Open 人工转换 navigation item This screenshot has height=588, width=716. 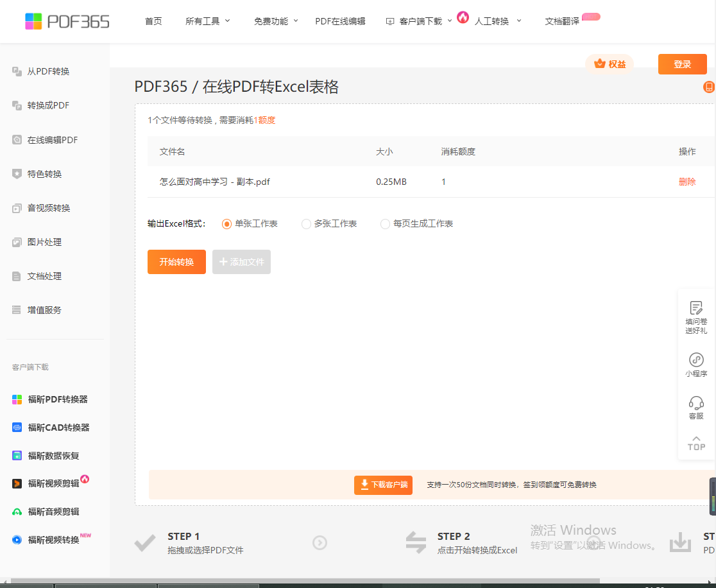492,21
